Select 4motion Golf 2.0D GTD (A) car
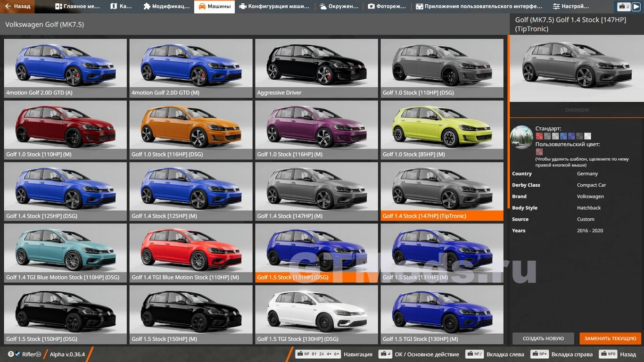Screen dimensions: 644x362 pos(66,68)
